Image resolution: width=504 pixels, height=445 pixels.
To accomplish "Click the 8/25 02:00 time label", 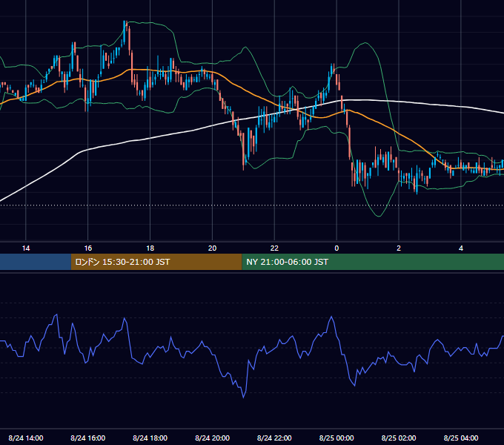I will tap(399, 438).
